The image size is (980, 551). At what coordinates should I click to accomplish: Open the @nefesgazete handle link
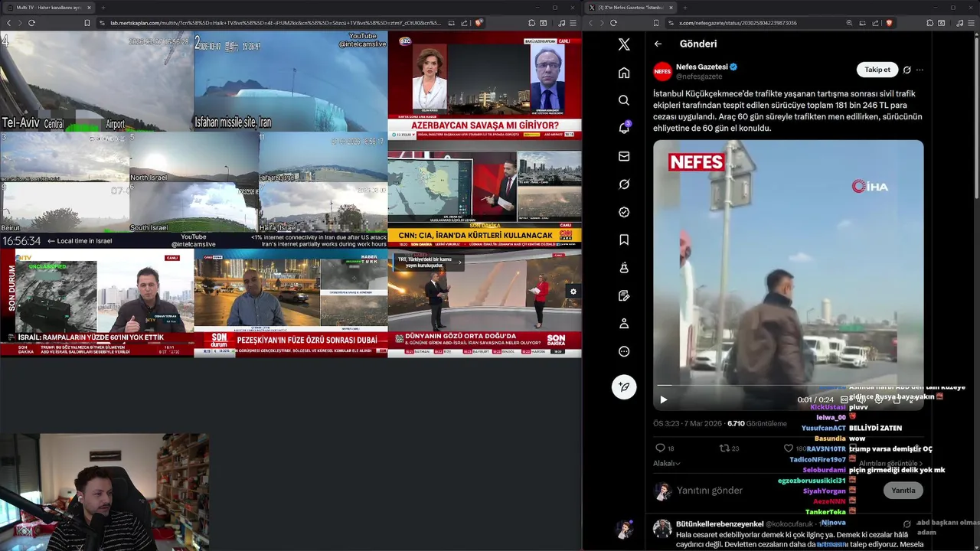[699, 77]
